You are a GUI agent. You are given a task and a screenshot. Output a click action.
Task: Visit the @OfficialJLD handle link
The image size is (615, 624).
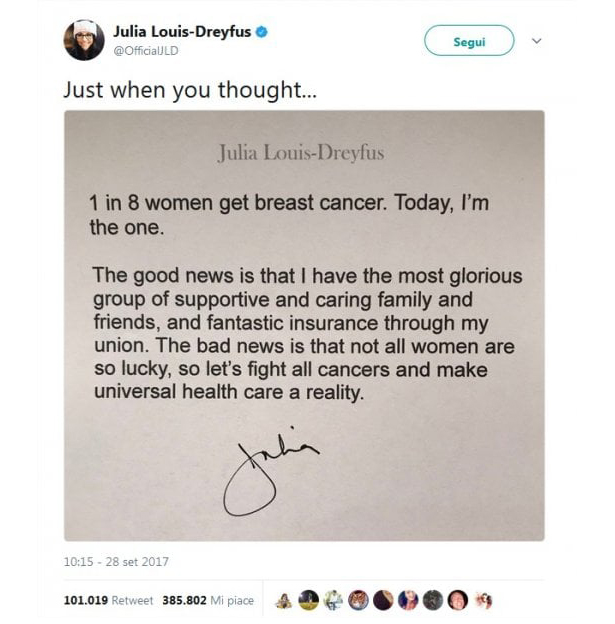(x=146, y=51)
